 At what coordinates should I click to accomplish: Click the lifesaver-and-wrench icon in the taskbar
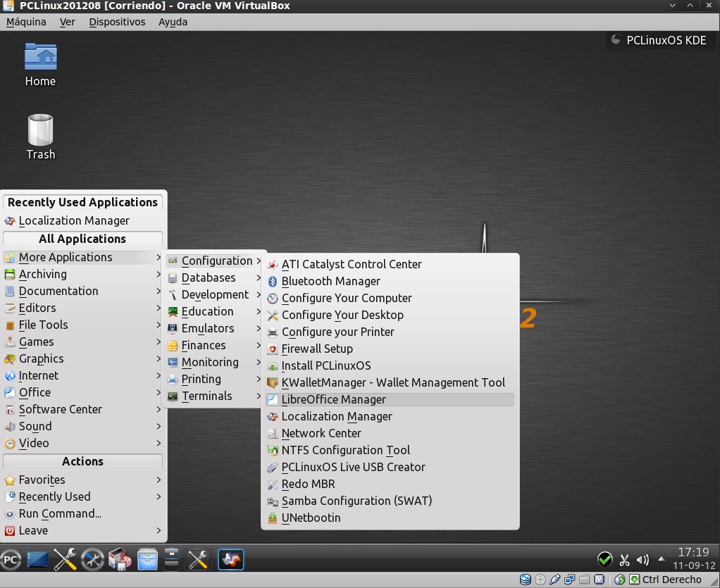(x=92, y=560)
